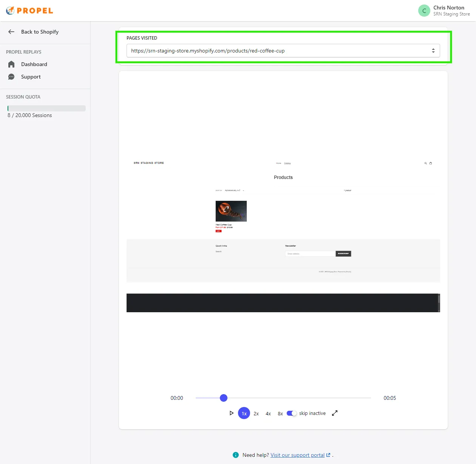
Task: Open the Chris Norton account menu
Action: tap(444, 11)
